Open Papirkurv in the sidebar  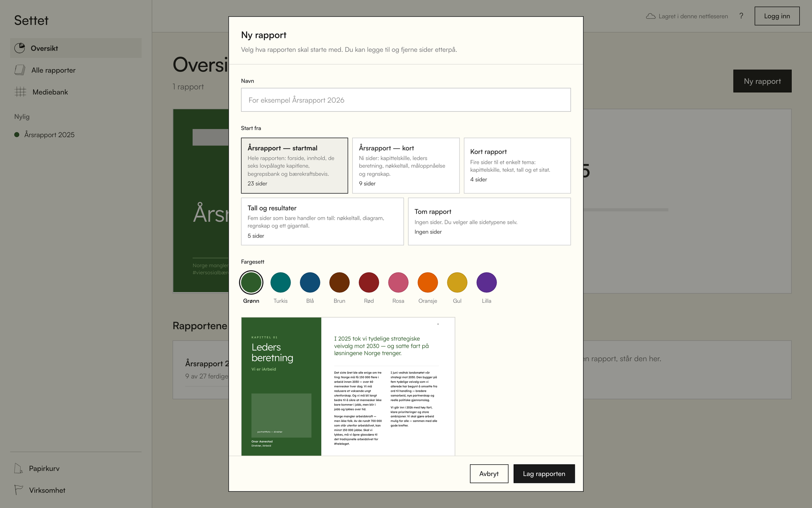coord(76,468)
